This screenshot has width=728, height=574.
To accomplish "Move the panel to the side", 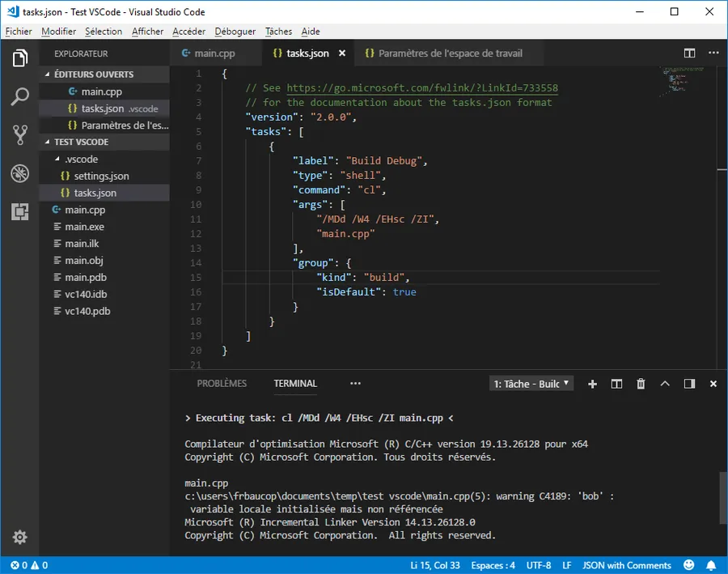I will 689,384.
